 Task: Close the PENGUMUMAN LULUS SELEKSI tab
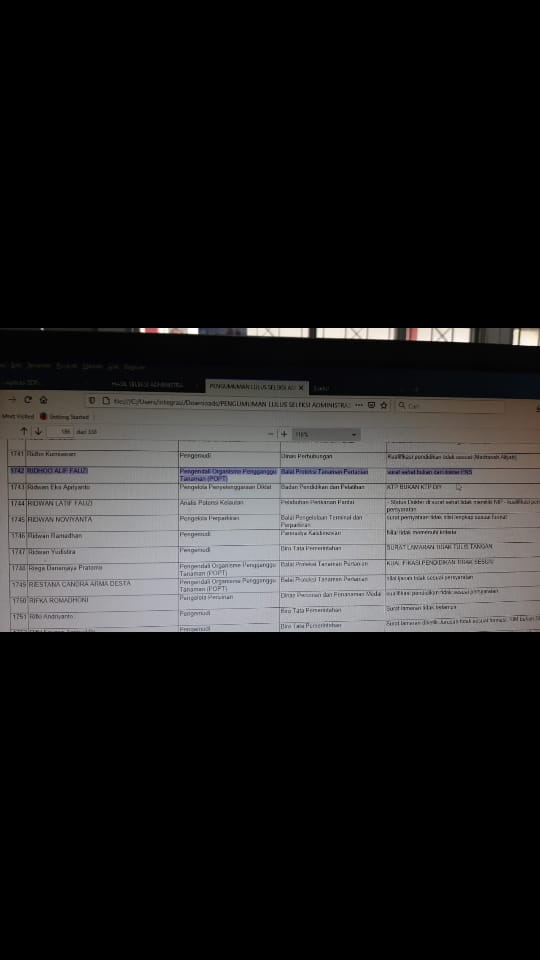point(301,388)
